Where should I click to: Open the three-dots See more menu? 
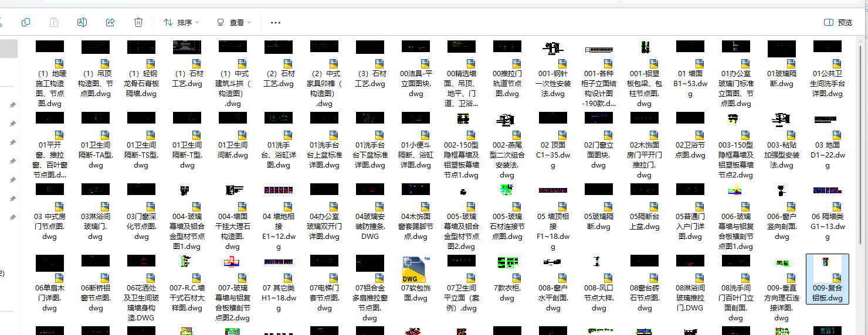coord(276,22)
